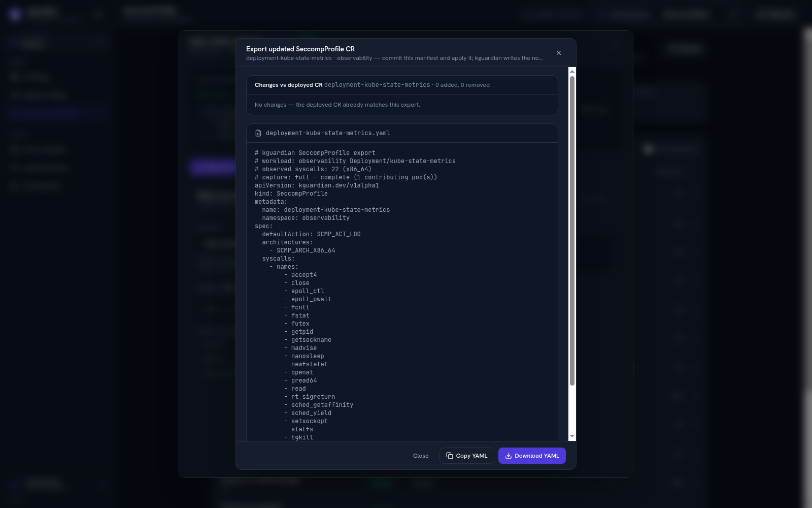The width and height of the screenshot is (812, 508).
Task: Click the 'No changes' status message
Action: click(337, 105)
